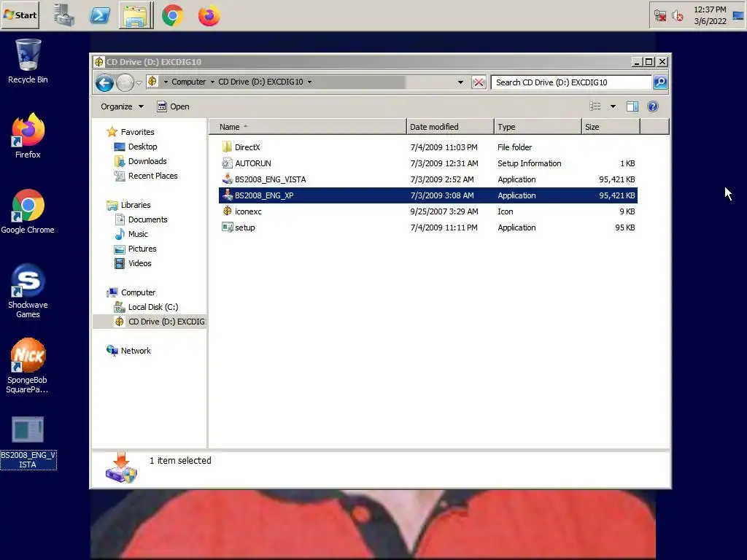Open Recent Places in the navigation pane

[x=145, y=176]
